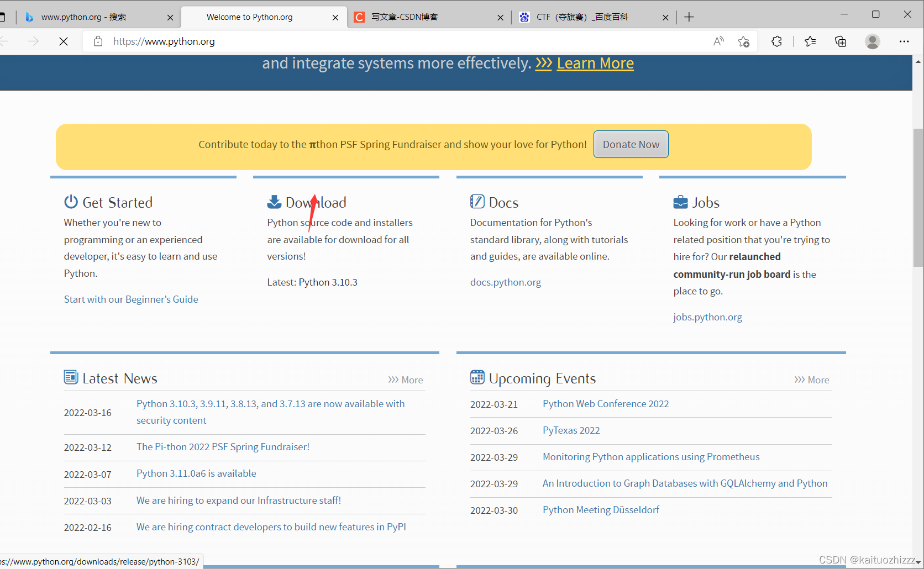Close the CSDN blog tab

500,18
